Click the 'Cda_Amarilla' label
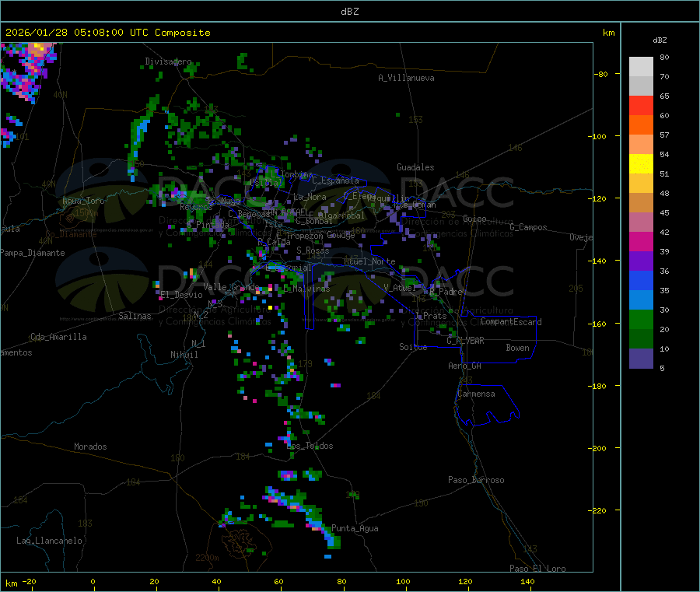Image resolution: width=700 pixels, height=592 pixels. pos(58,337)
